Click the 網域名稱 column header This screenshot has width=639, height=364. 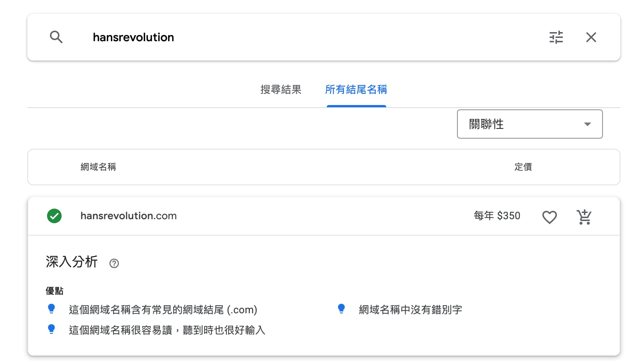click(x=98, y=167)
